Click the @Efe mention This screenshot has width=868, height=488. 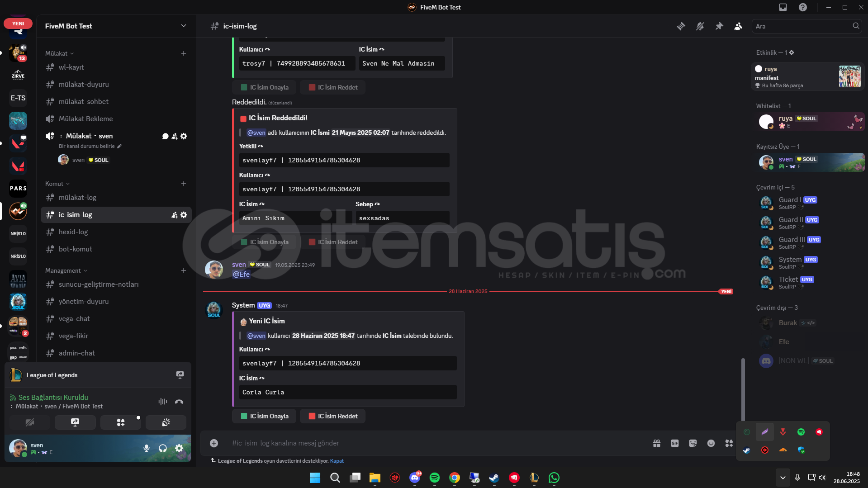[x=241, y=274]
